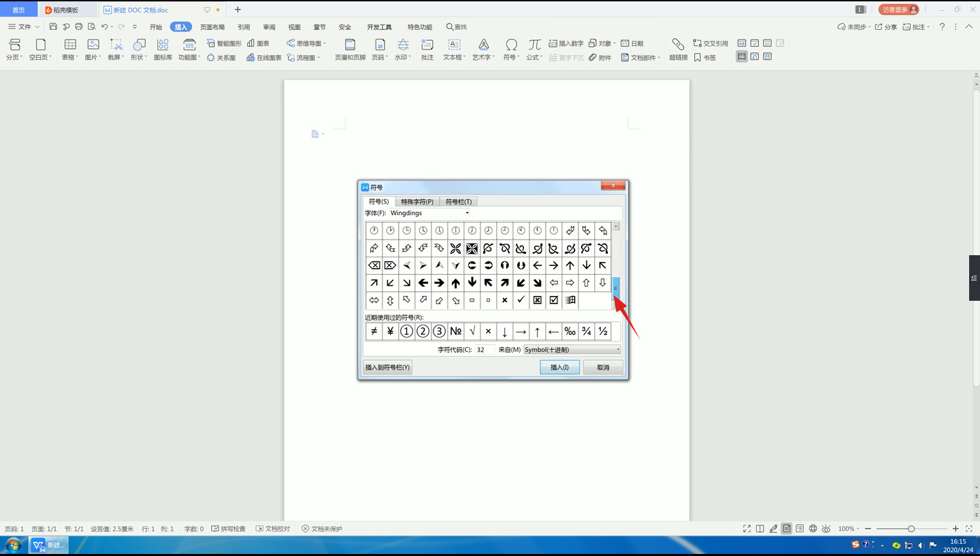The image size is (980, 556).
Task: Open the 分页 page break tool
Action: [14, 50]
